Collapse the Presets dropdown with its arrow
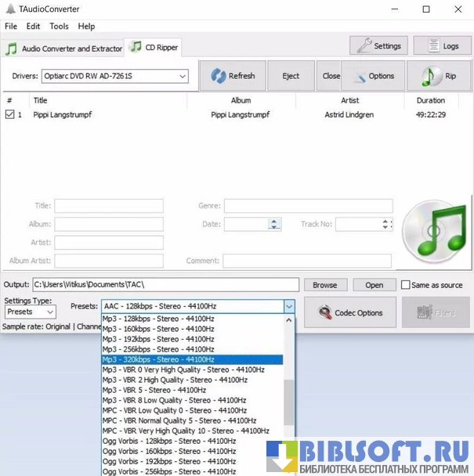Viewport: 474px width, 476px height. 289,307
